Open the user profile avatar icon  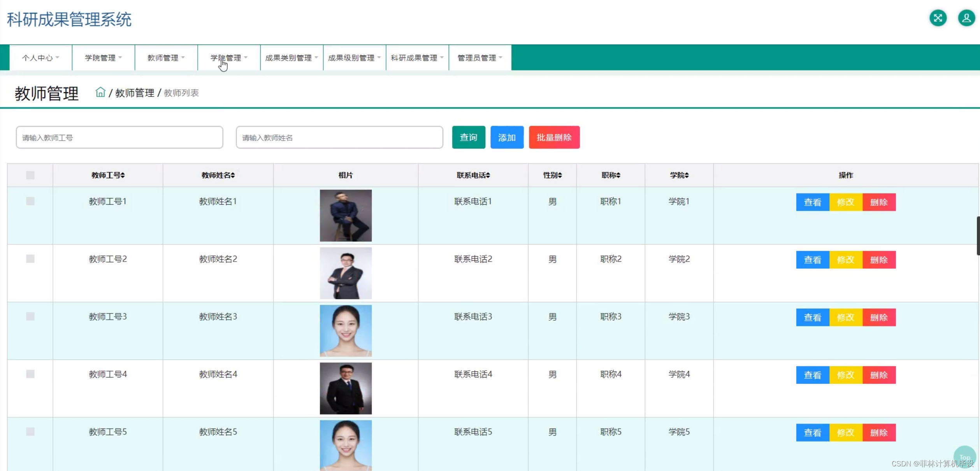click(966, 18)
